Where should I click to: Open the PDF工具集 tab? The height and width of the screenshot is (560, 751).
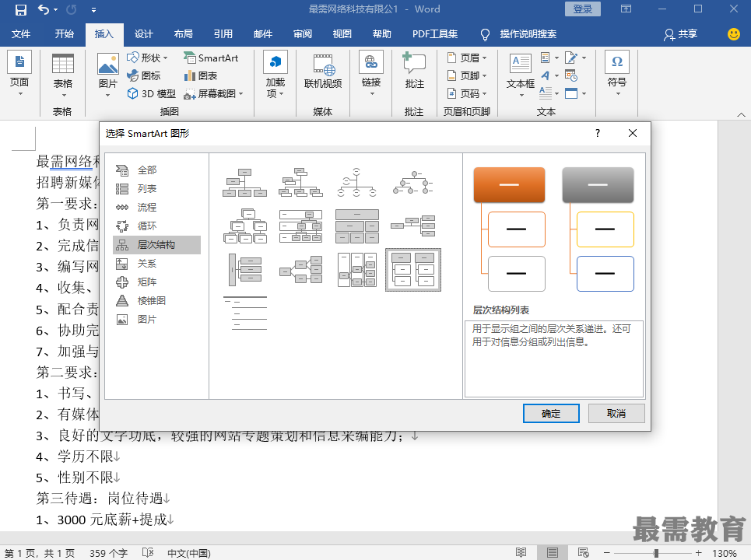tap(435, 34)
